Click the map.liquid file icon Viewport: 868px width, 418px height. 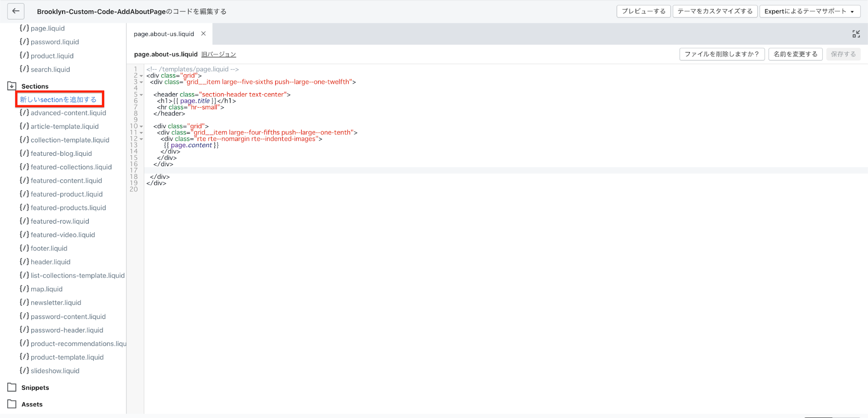tap(24, 289)
